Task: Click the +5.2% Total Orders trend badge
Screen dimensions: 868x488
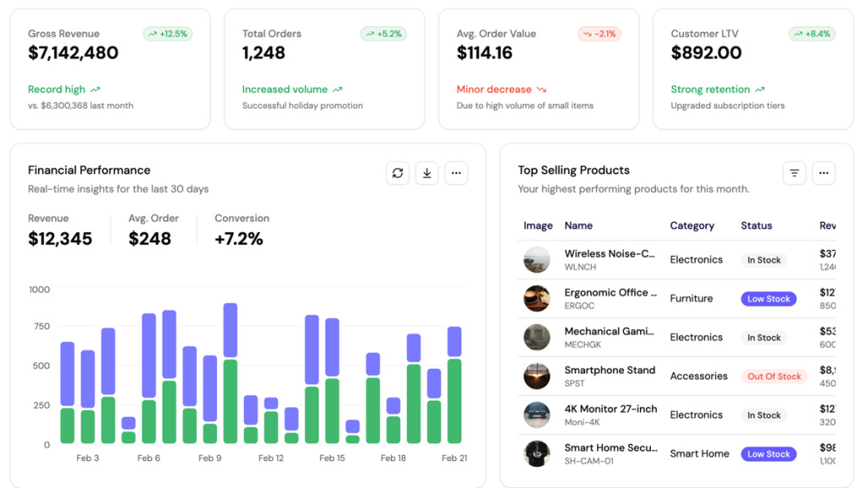Action: coord(383,34)
